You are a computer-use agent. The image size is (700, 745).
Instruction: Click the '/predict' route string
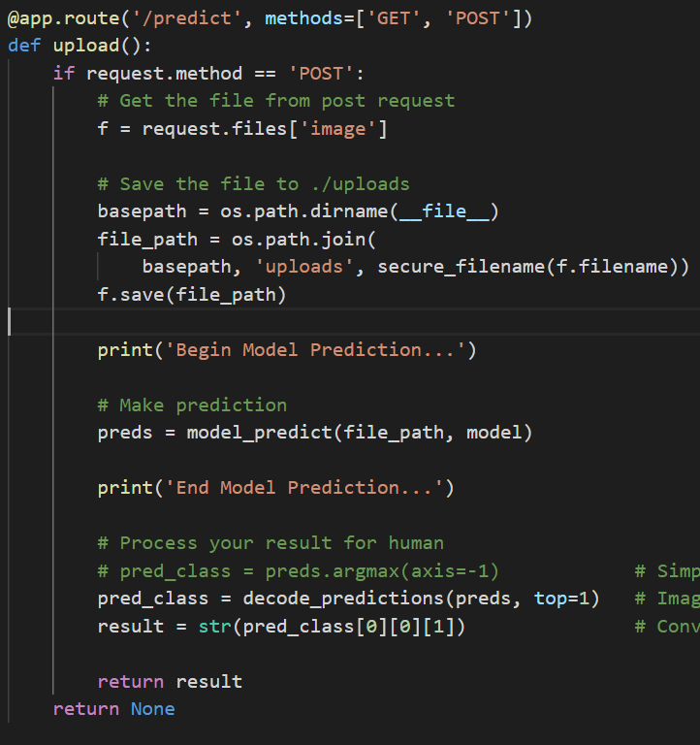[188, 18]
